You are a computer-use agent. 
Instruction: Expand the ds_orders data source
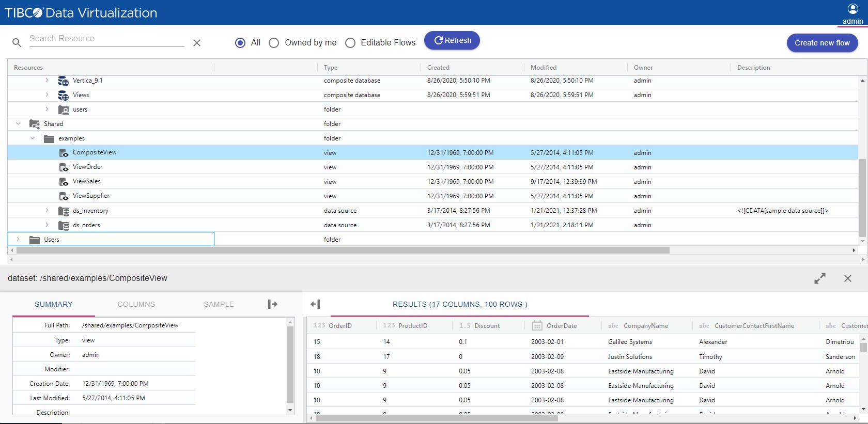click(x=47, y=225)
